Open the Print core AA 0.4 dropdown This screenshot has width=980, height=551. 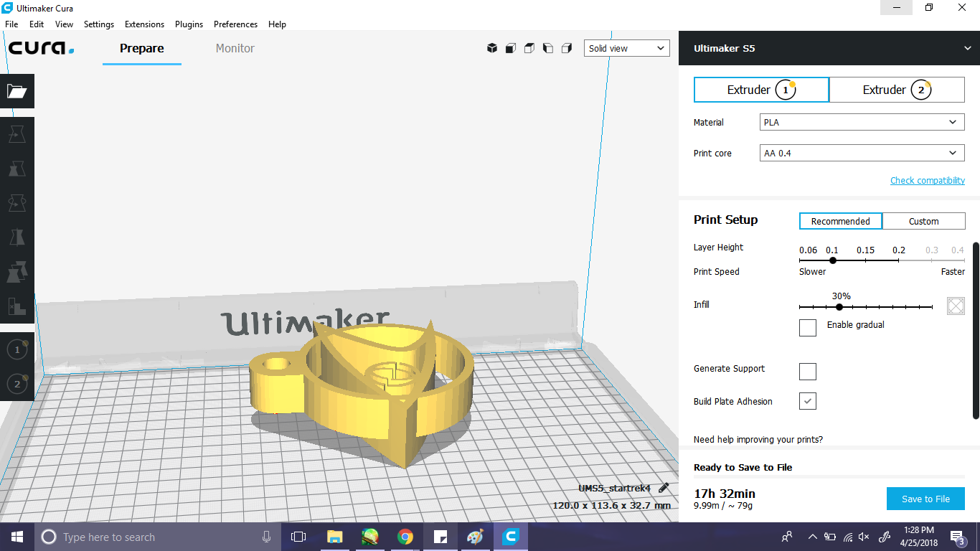[x=862, y=153]
